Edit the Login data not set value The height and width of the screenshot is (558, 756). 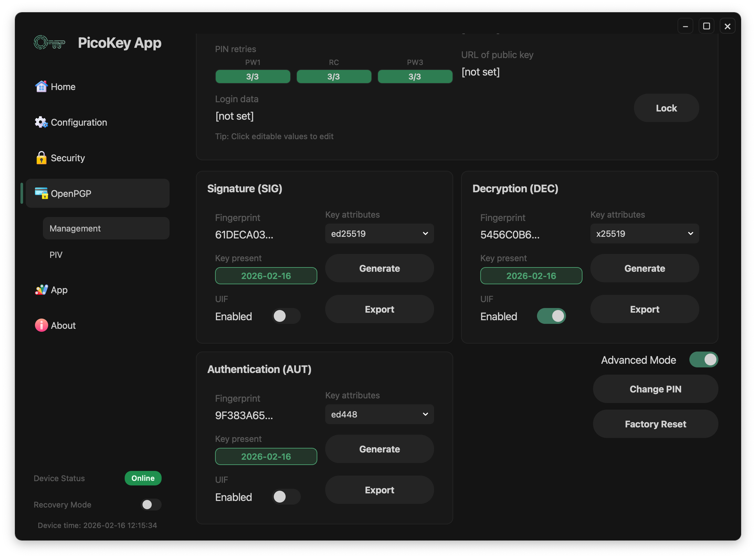click(x=235, y=116)
